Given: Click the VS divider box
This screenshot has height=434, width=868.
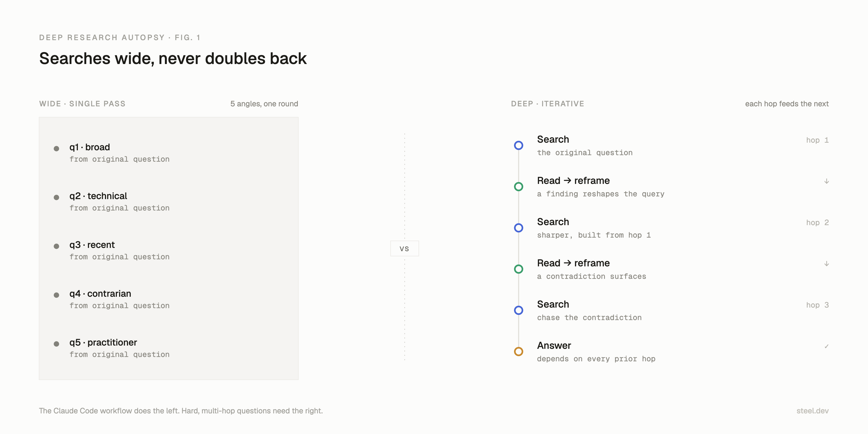Looking at the screenshot, I should 404,249.
